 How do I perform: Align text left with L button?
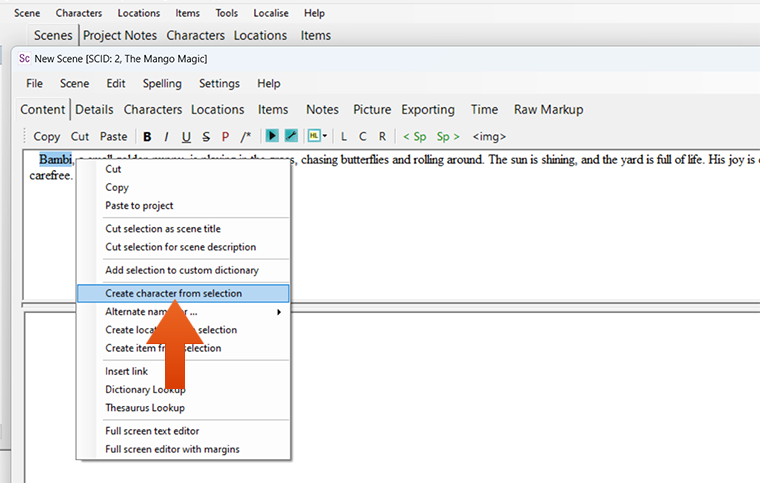[344, 137]
